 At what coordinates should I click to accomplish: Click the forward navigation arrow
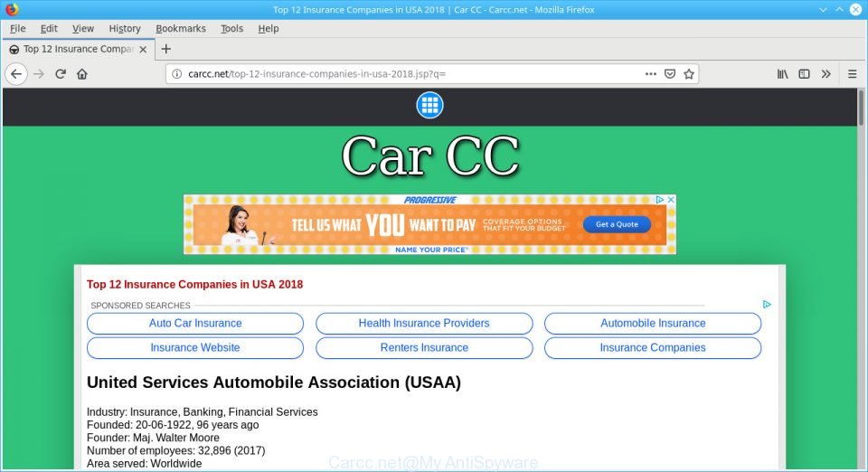pyautogui.click(x=38, y=73)
